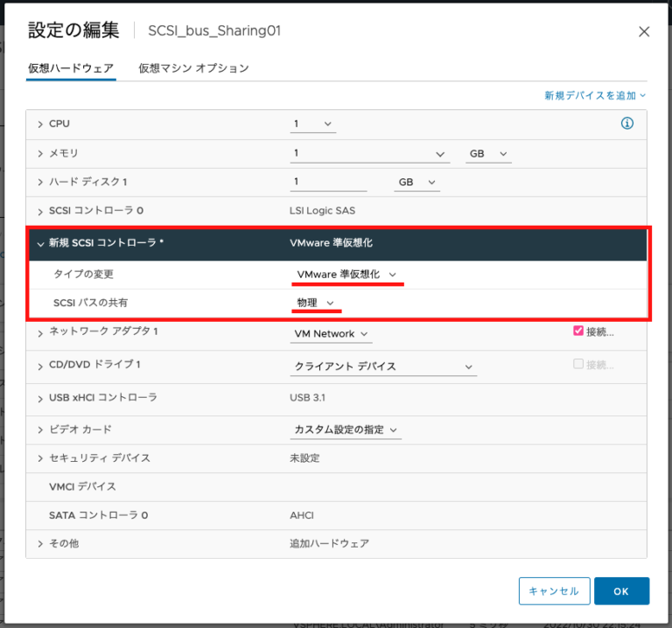Toggle CD/DVD drive 1 接続 checkbox

pos(578,364)
